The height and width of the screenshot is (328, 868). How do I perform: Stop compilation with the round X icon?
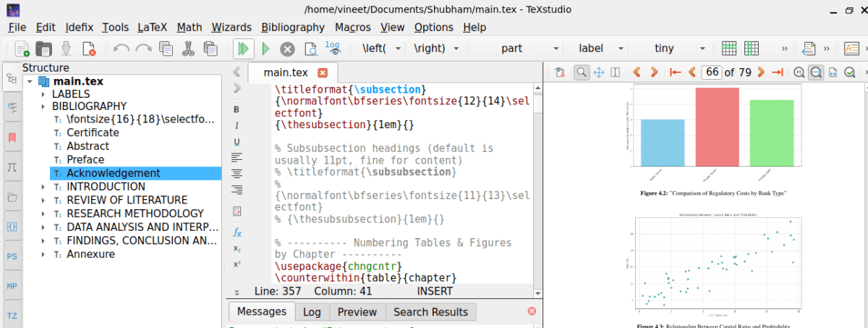(x=288, y=49)
